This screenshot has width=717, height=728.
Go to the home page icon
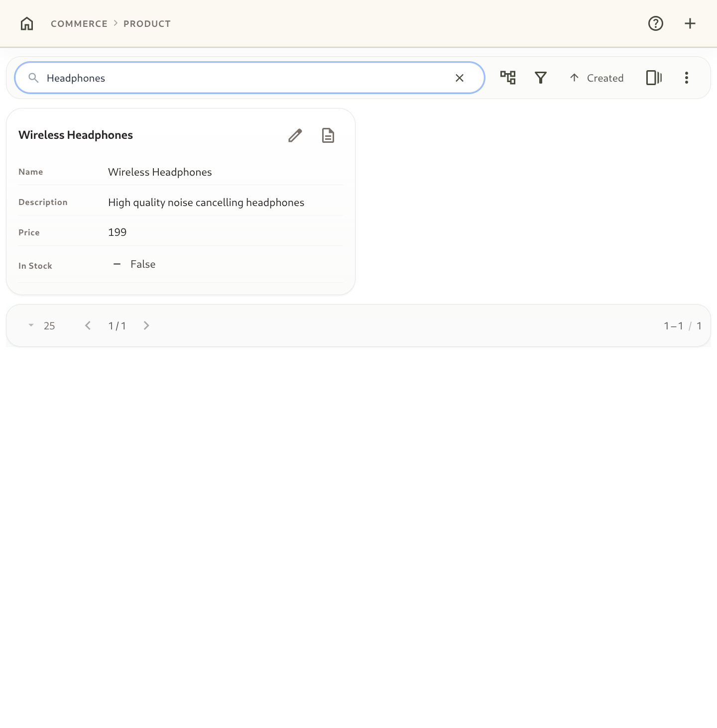coord(27,23)
